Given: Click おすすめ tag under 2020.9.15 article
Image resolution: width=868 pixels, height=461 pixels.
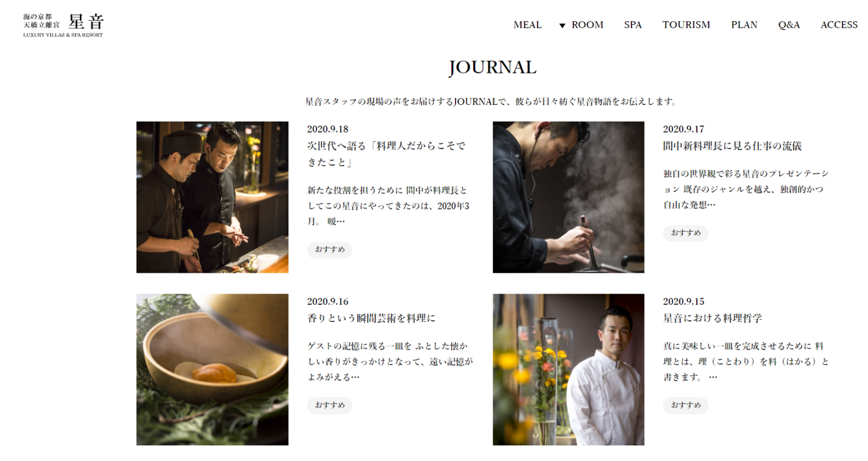Looking at the screenshot, I should (x=686, y=405).
